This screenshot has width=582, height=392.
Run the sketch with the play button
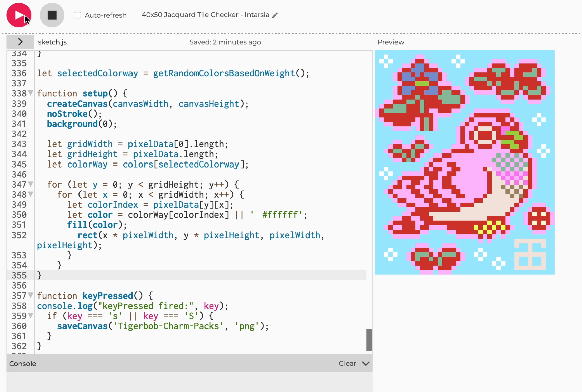tap(19, 15)
